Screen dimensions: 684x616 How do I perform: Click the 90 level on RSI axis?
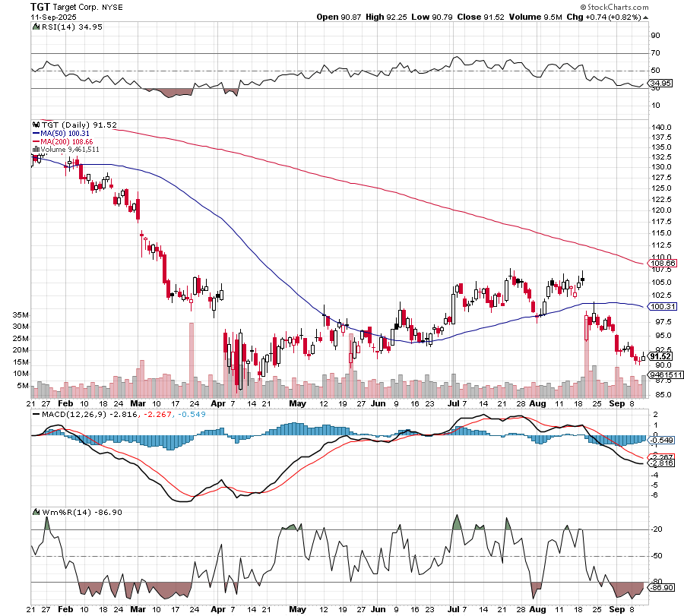point(656,35)
